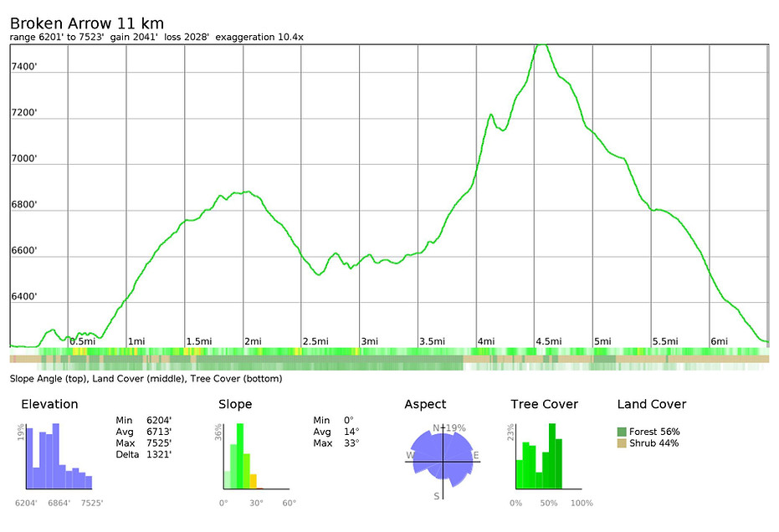
Task: Expand the Land Cover legend
Action: (651, 405)
